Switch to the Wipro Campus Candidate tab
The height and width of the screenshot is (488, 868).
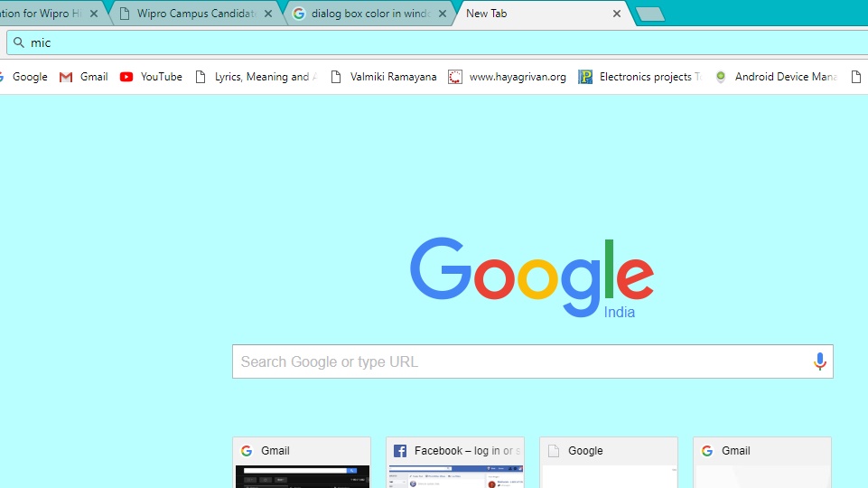click(x=197, y=14)
